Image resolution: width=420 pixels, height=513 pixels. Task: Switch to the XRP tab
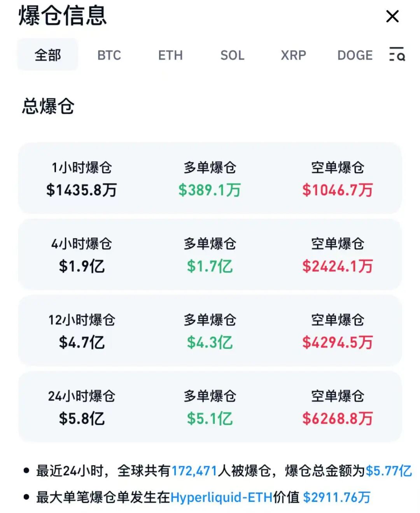(x=293, y=55)
